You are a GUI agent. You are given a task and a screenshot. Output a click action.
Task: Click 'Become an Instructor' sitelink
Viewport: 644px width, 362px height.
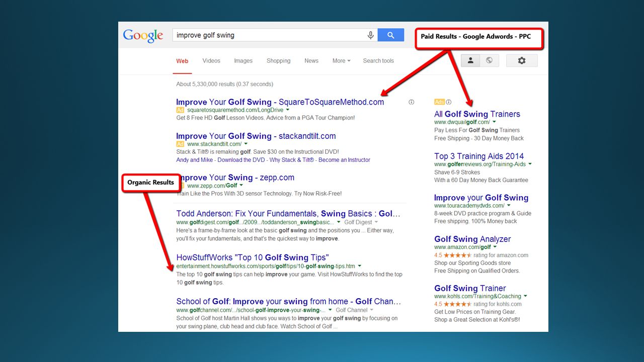344,160
